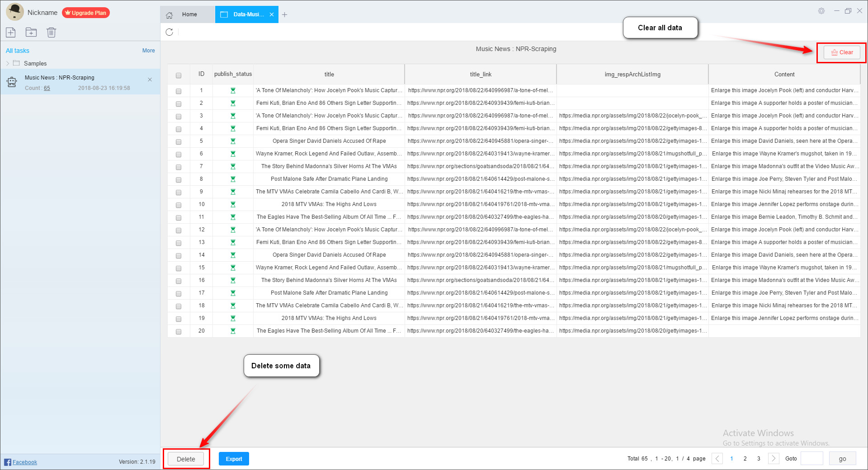
Task: Click Content cell of row 9
Action: pos(784,192)
